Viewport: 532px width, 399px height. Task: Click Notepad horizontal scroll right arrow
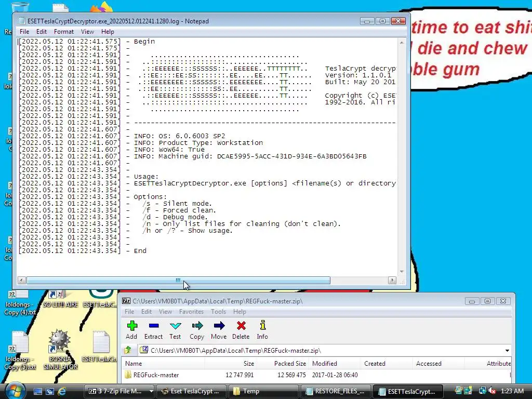click(392, 280)
